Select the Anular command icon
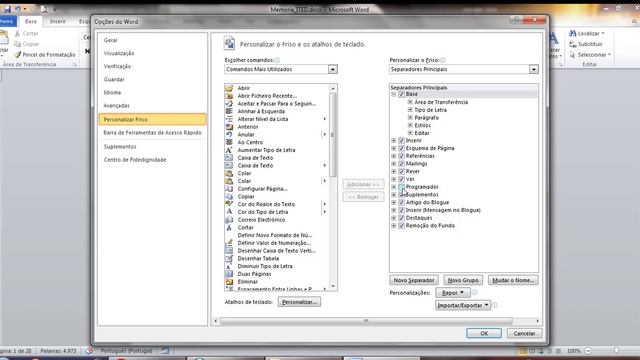640x360 pixels. click(x=229, y=134)
